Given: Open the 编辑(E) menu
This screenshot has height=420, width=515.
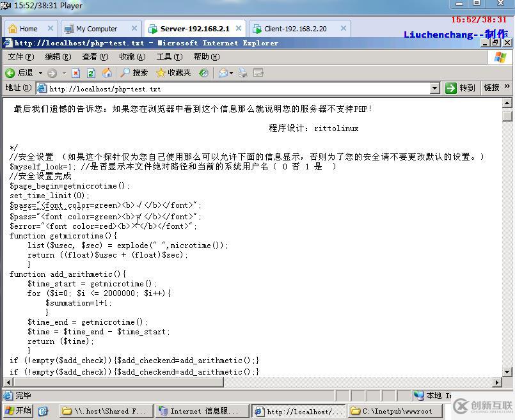Looking at the screenshot, I should 58,57.
